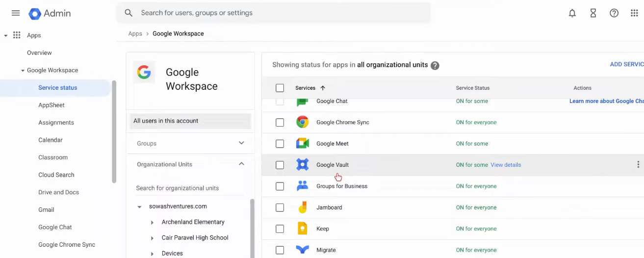Viewport: 644px width, 258px height.
Task: Open the main hamburger menu
Action: click(x=16, y=13)
